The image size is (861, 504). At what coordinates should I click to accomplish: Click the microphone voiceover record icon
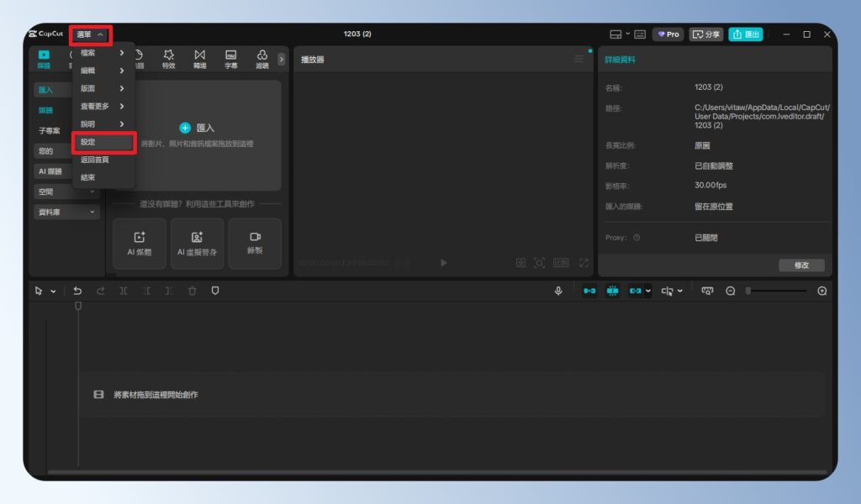pos(558,291)
